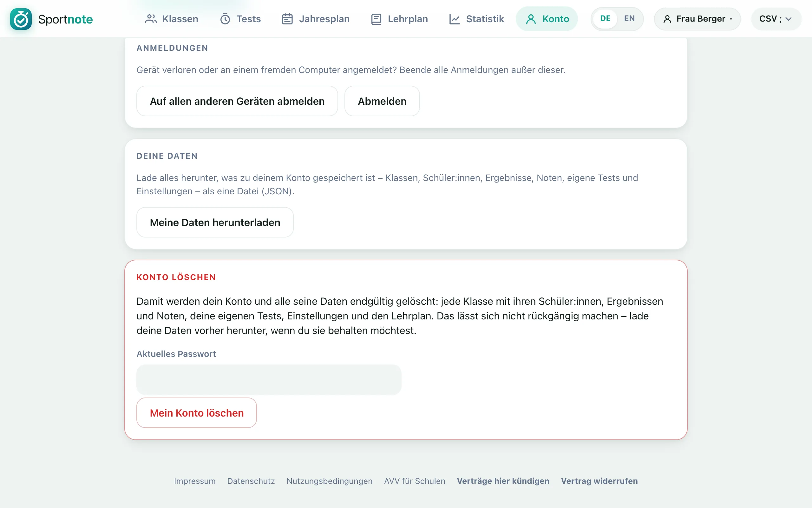Image resolution: width=812 pixels, height=508 pixels.
Task: Click the Tests stopwatch icon
Action: (225, 19)
